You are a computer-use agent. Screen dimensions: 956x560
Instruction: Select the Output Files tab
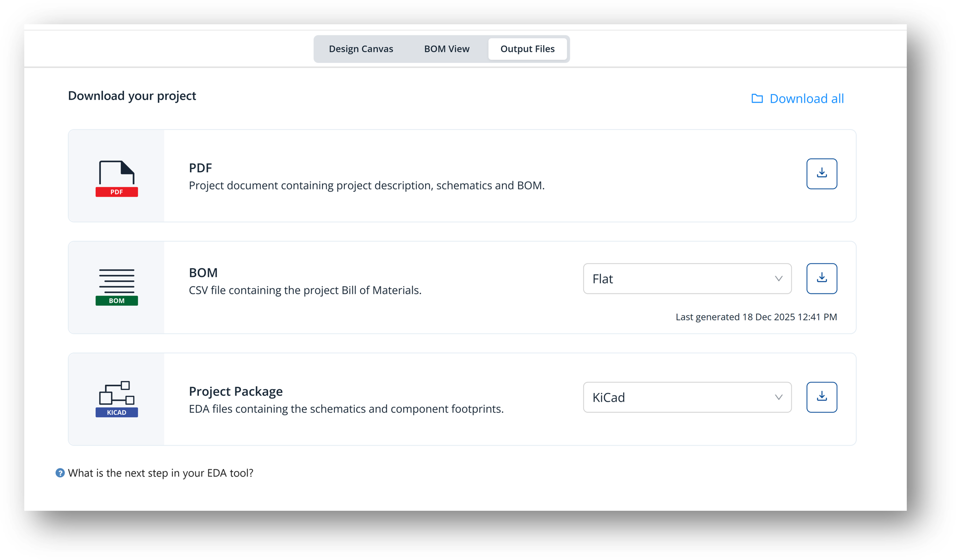[527, 49]
